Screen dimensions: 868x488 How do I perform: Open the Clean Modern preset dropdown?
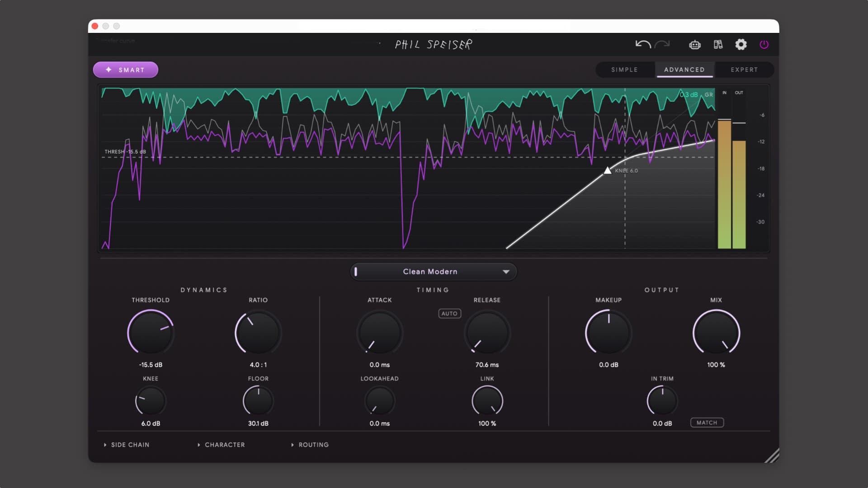(434, 272)
